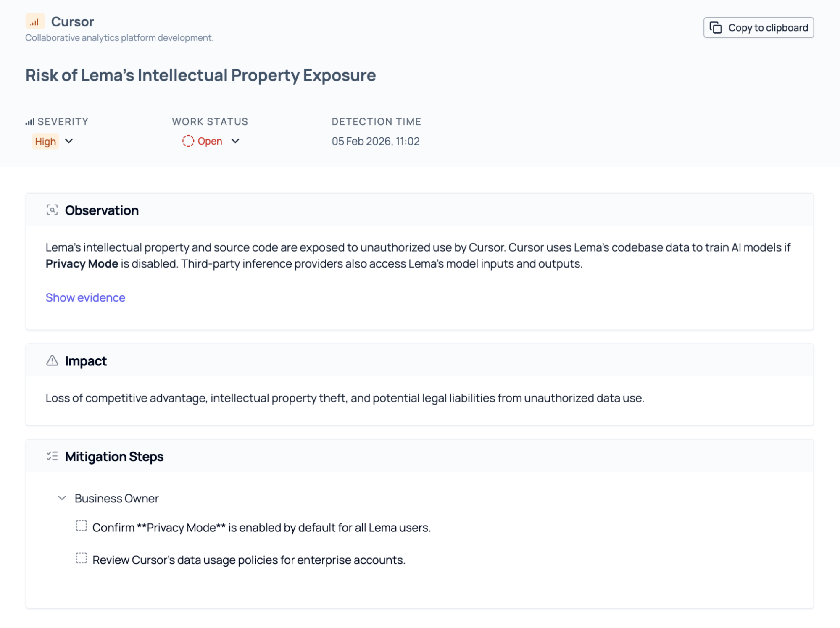Viewport: 840px width, 628px height.
Task: Click the DETECTION TIME field label
Action: [377, 122]
